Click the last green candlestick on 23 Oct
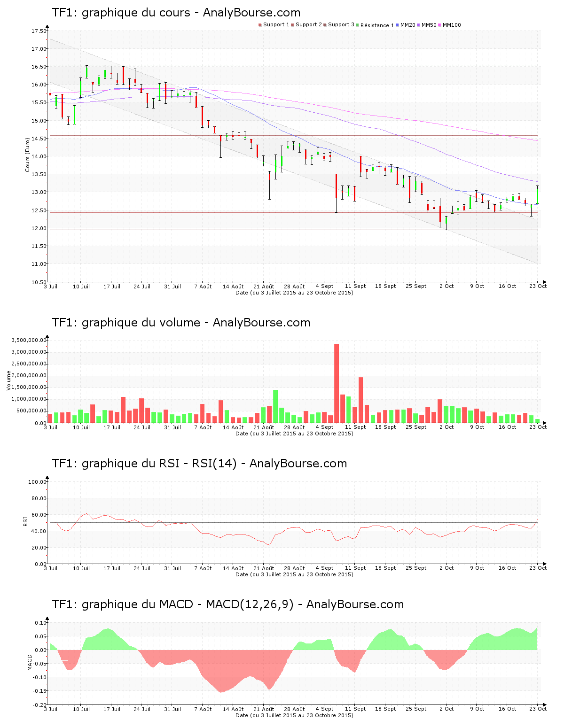This screenshot has width=564, height=728. coord(537,195)
